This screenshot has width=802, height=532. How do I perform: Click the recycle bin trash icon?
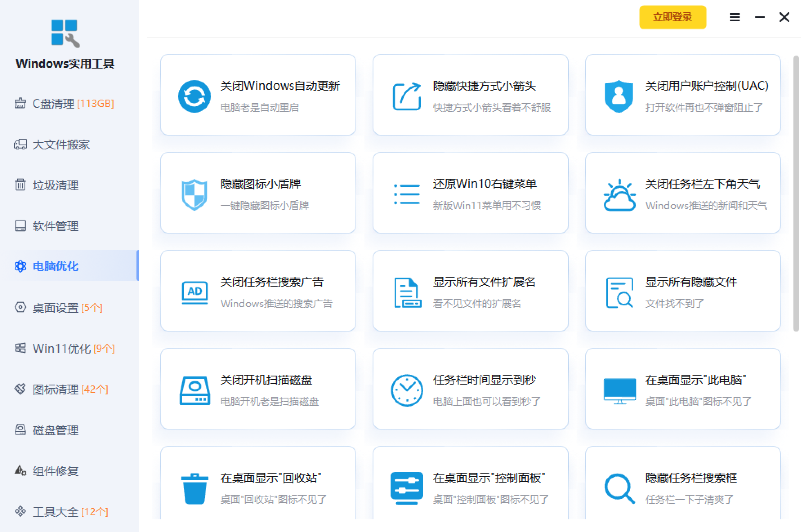pyautogui.click(x=194, y=488)
